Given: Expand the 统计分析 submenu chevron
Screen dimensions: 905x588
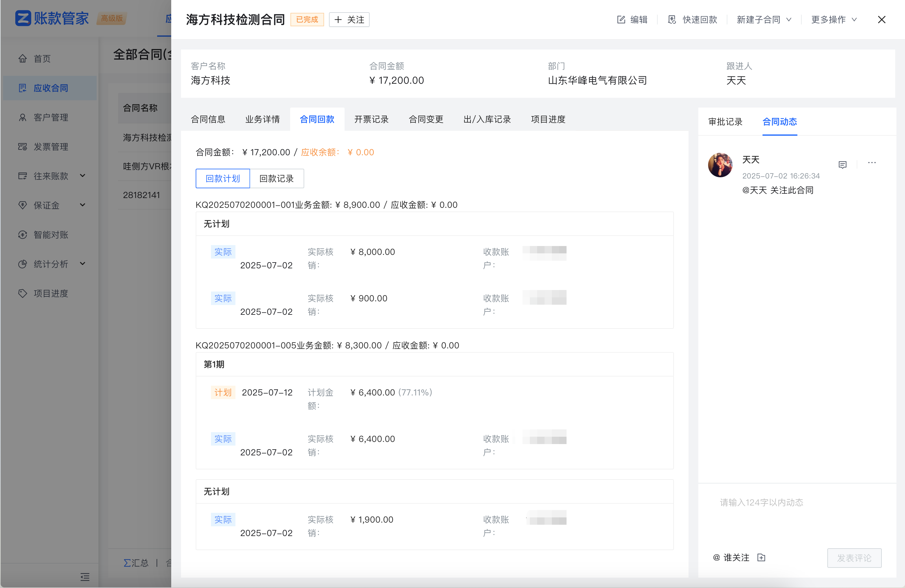Looking at the screenshot, I should [x=83, y=263].
